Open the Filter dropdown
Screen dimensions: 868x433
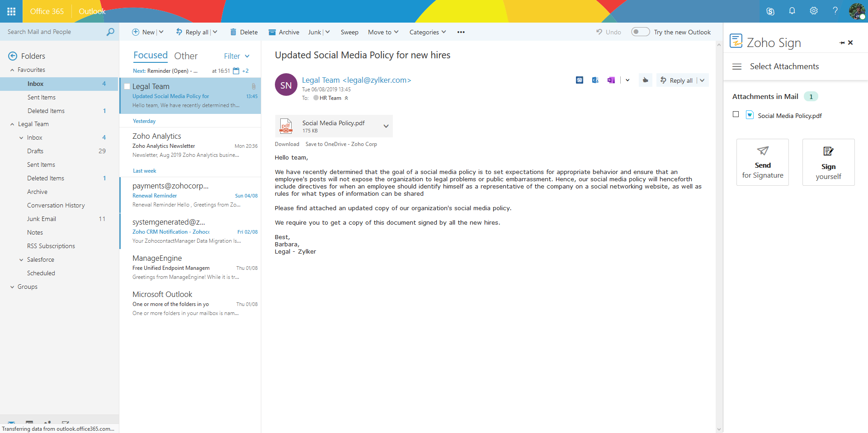[x=237, y=56]
